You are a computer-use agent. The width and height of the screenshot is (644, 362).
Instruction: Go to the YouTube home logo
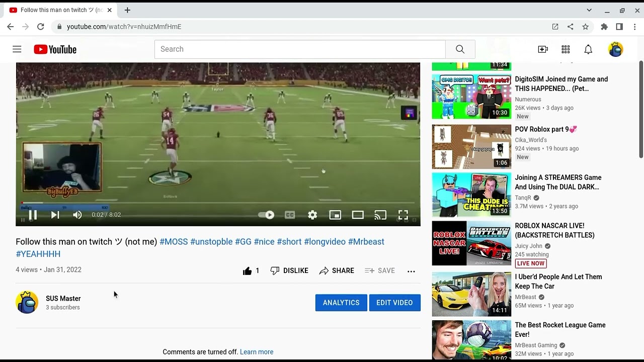(55, 49)
